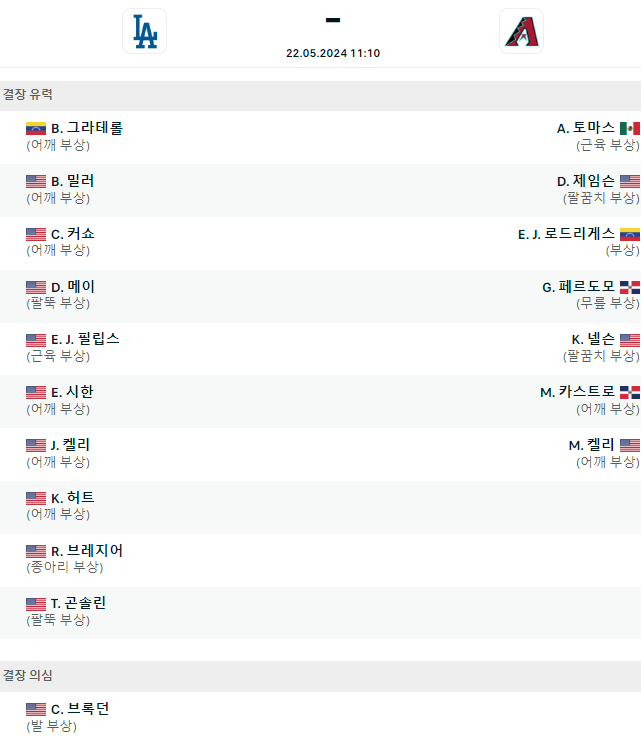Select player M. 켈리 on Diamondbacks side
641x736 pixels.
[591, 445]
